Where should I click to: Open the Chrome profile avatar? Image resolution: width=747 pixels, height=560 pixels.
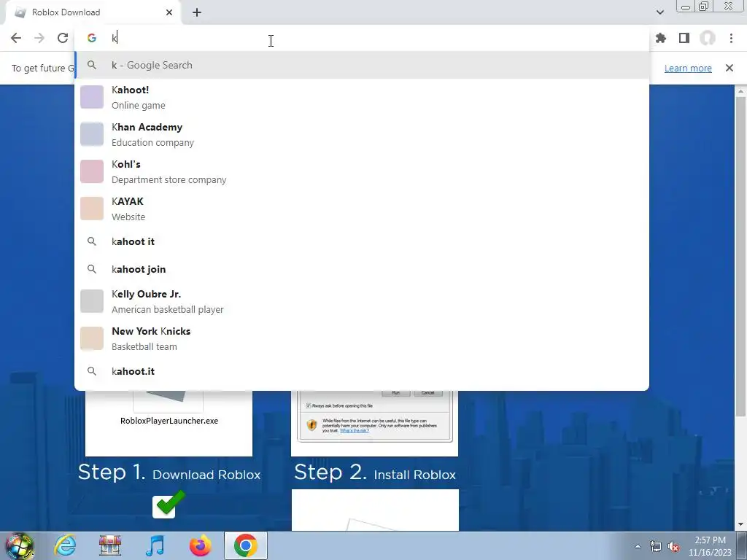coord(708,38)
